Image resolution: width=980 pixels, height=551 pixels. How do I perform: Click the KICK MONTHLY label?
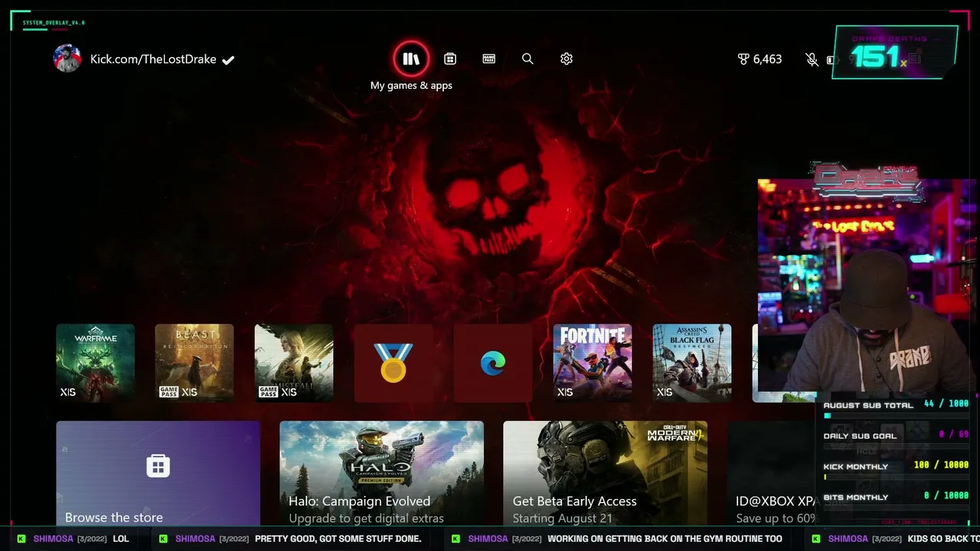pyautogui.click(x=856, y=467)
